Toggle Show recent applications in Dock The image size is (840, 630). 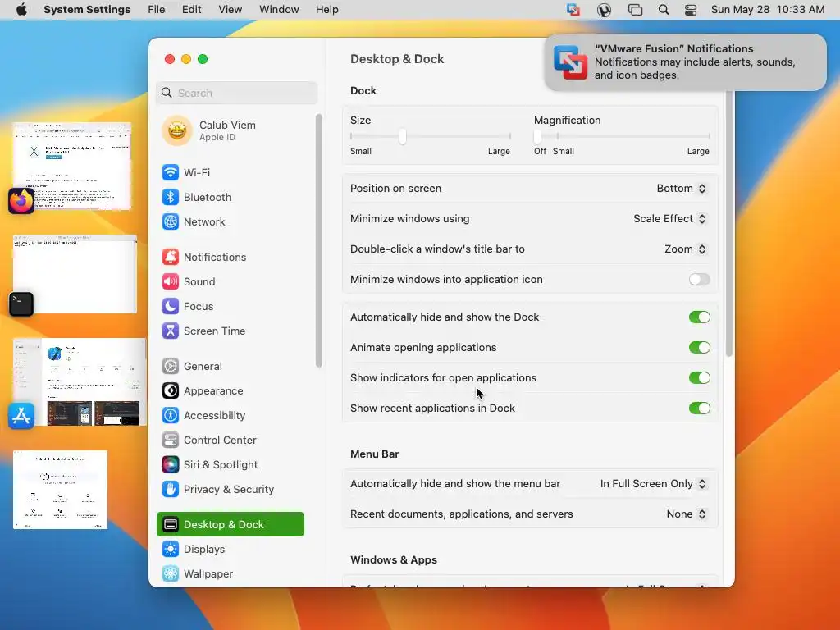699,409
